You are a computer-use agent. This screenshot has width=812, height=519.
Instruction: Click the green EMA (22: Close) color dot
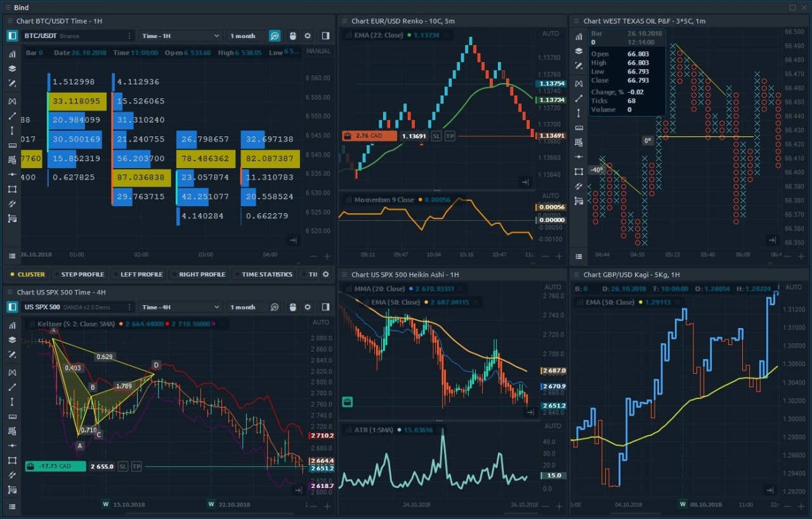[x=409, y=36]
